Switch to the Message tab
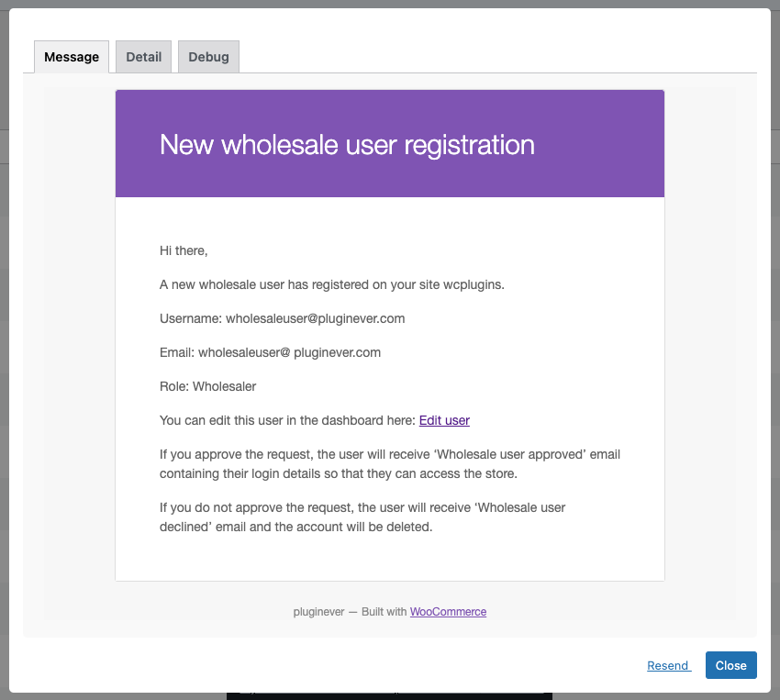 point(72,57)
